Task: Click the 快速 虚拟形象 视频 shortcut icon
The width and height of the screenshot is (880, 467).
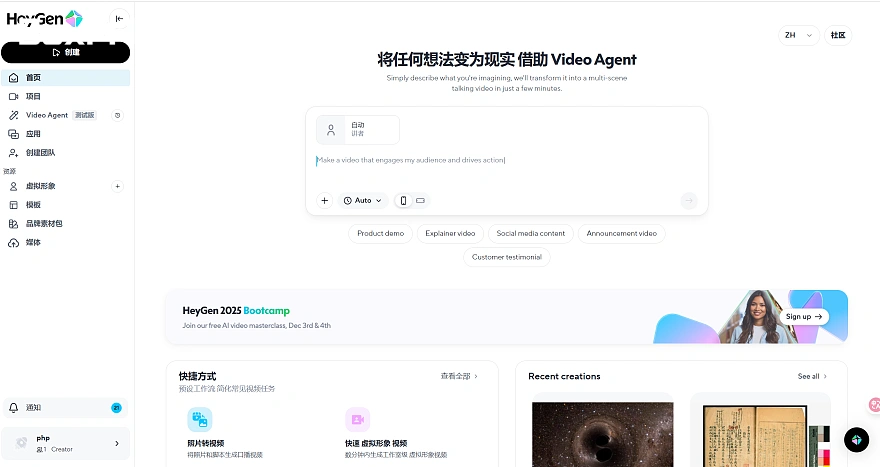Action: click(x=358, y=419)
